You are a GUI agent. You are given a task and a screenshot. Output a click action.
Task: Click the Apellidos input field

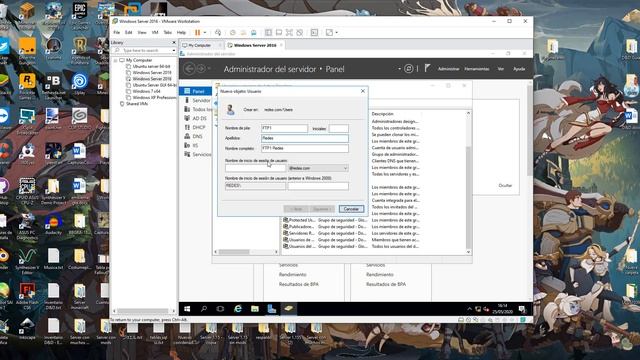[x=305, y=138]
